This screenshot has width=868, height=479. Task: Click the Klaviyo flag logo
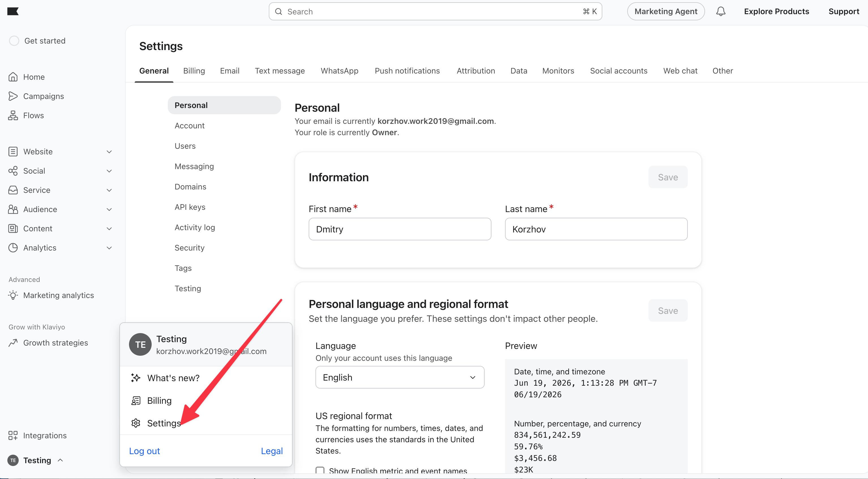(x=13, y=12)
